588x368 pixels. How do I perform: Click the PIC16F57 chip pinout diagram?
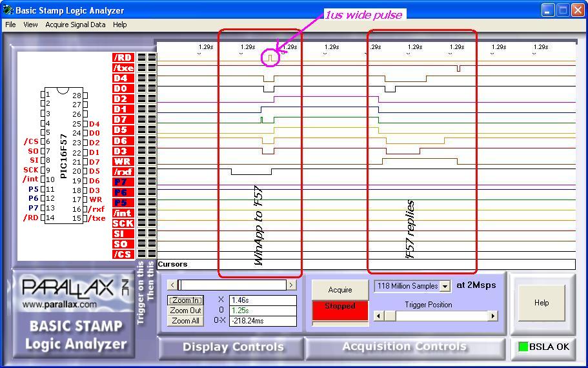pos(64,156)
